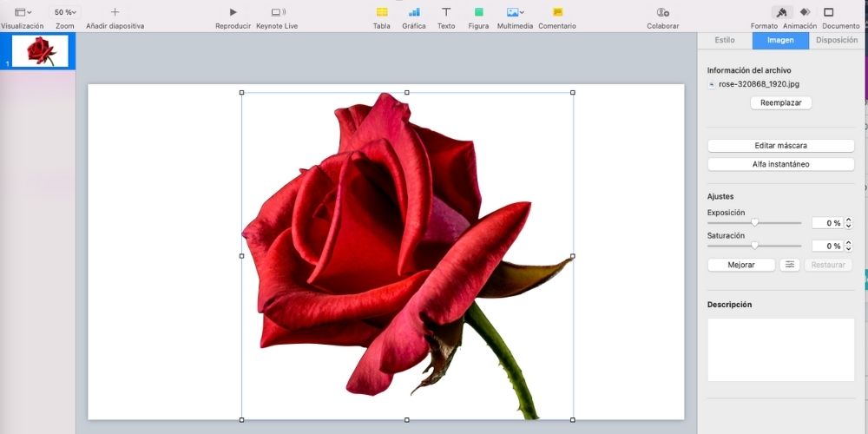Image resolution: width=868 pixels, height=434 pixels.
Task: Click the Exposición percentage field
Action: 827,223
